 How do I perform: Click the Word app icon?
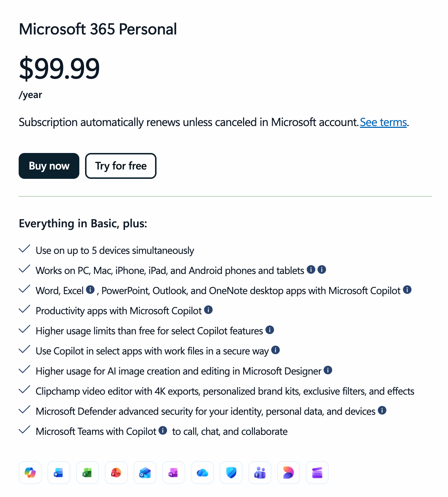coord(59,473)
